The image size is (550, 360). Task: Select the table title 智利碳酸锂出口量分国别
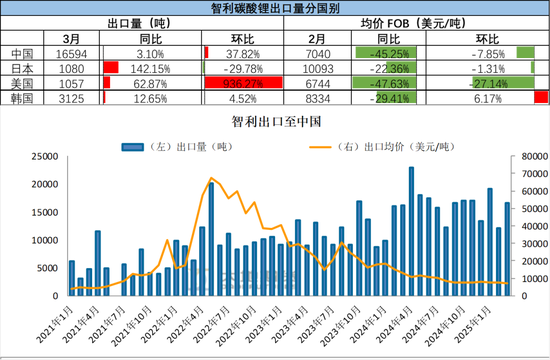275,8
